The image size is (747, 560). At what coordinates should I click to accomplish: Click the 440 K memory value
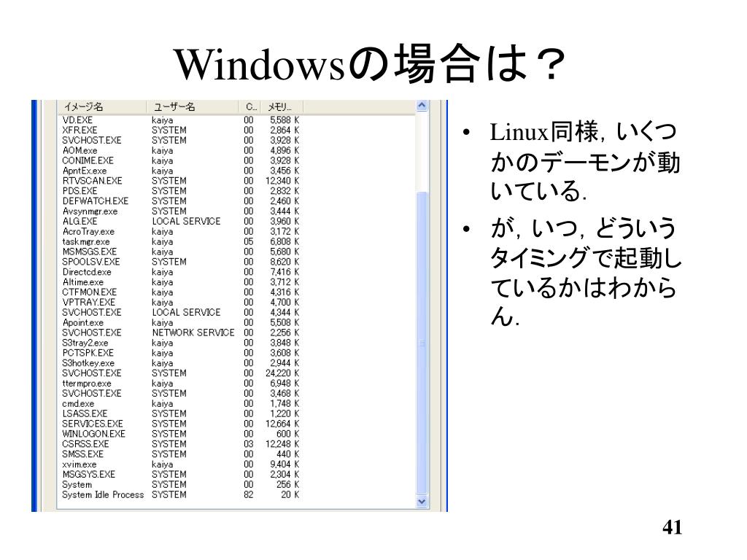(287, 454)
